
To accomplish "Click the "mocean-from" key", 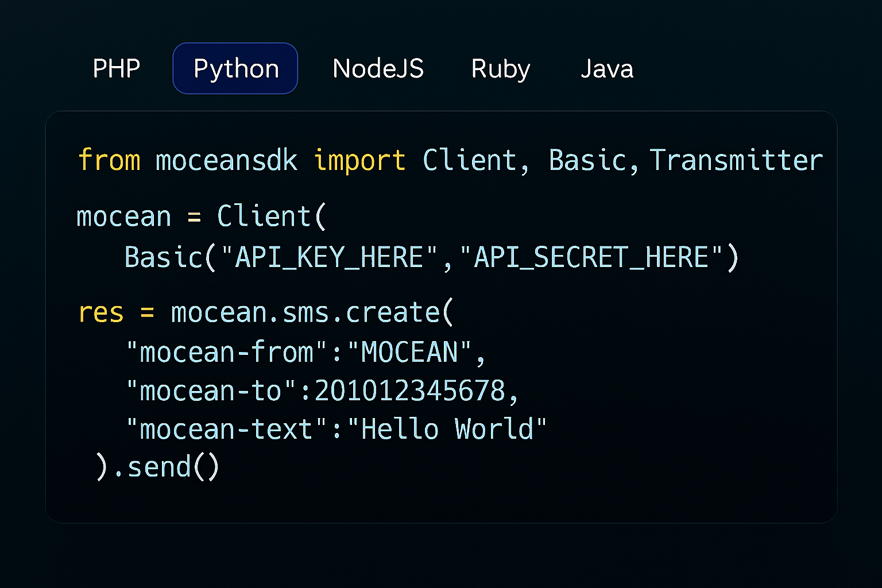I will pos(227,352).
